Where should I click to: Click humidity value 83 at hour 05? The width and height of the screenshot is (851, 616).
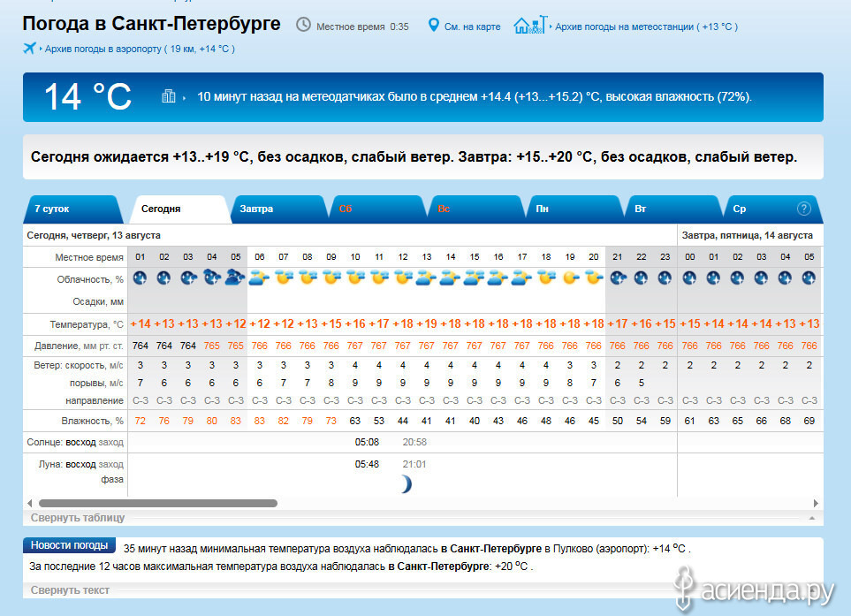pos(236,421)
